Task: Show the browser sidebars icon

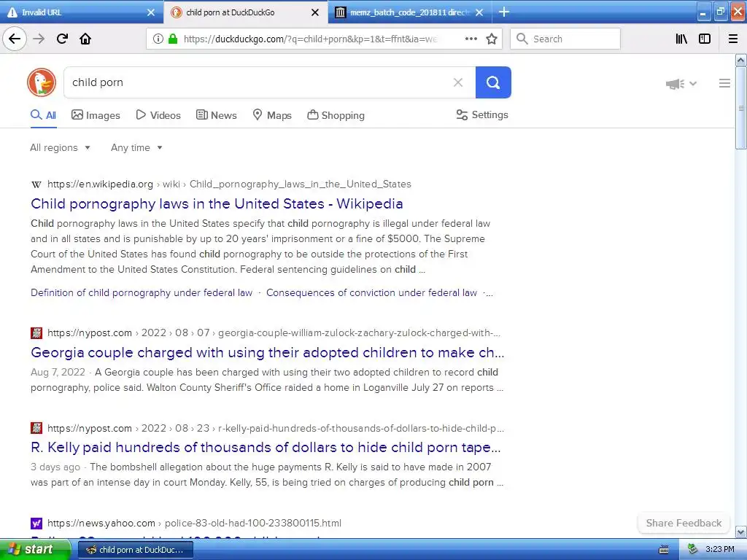Action: point(705,39)
